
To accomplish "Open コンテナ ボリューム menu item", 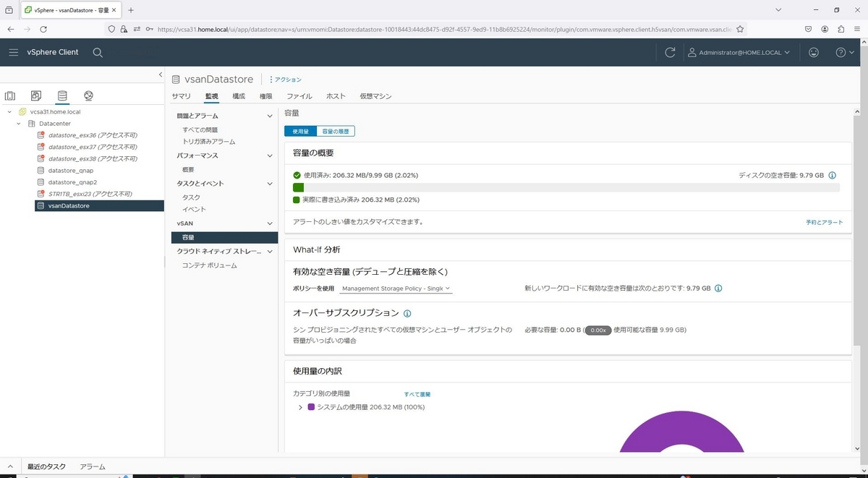I will [209, 265].
